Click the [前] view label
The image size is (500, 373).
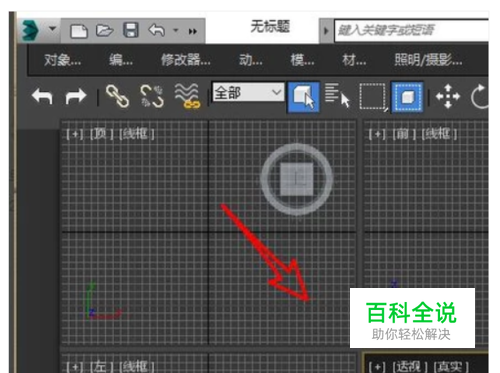click(404, 134)
